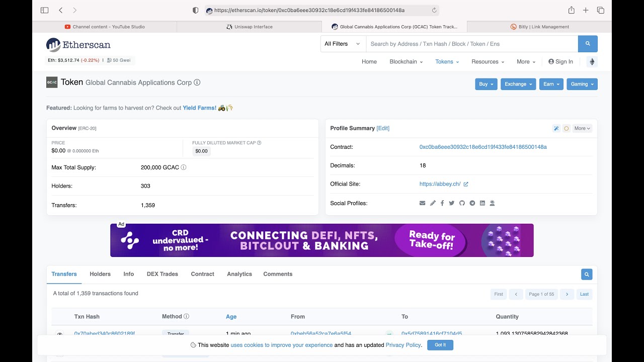The image size is (644, 362).
Task: Click the blue search icon in the Transfers panel
Action: [587, 275]
